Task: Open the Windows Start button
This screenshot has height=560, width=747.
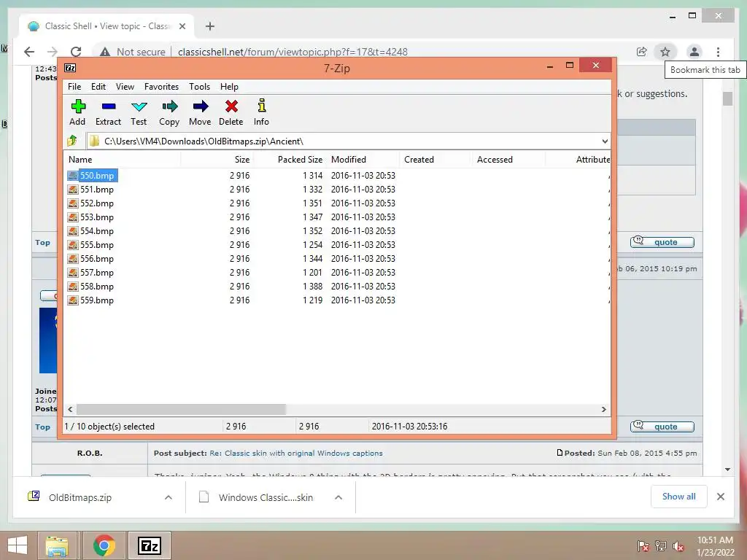Action: pos(18,545)
